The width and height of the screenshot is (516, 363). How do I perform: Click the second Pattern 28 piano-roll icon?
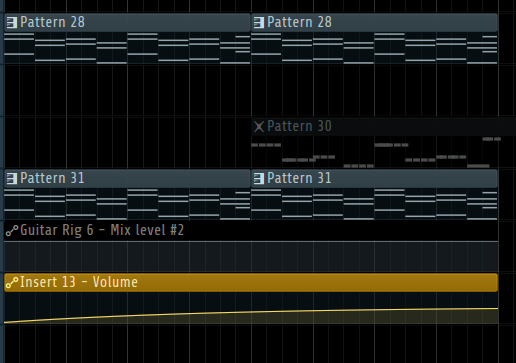coord(259,23)
